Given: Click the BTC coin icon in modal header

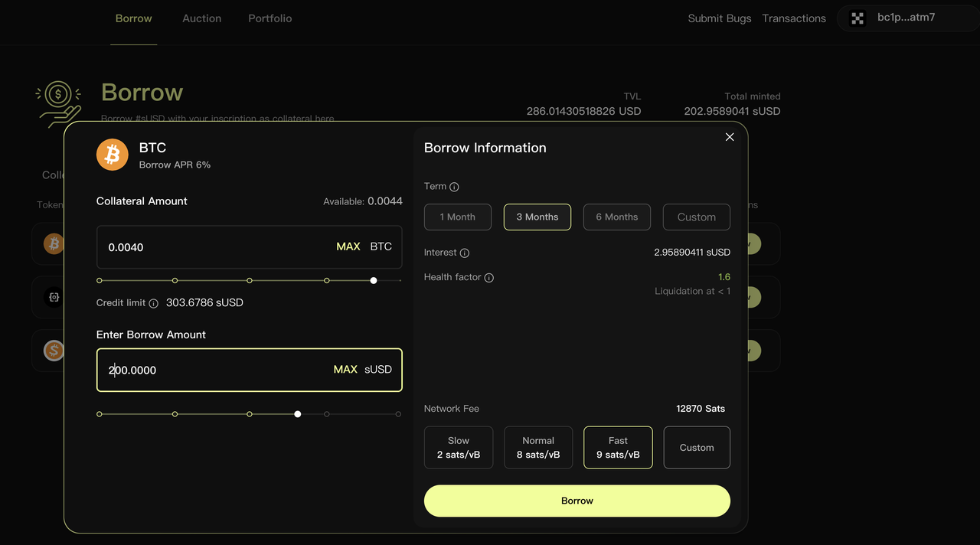Looking at the screenshot, I should [x=113, y=155].
